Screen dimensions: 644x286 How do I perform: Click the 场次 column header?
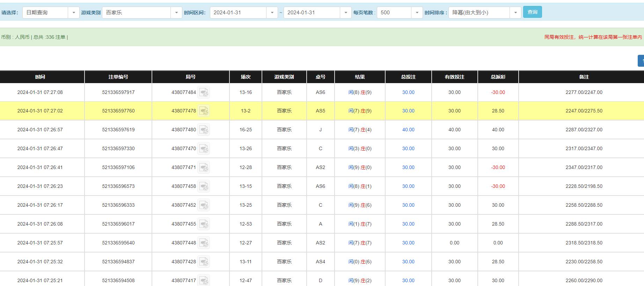(246, 77)
